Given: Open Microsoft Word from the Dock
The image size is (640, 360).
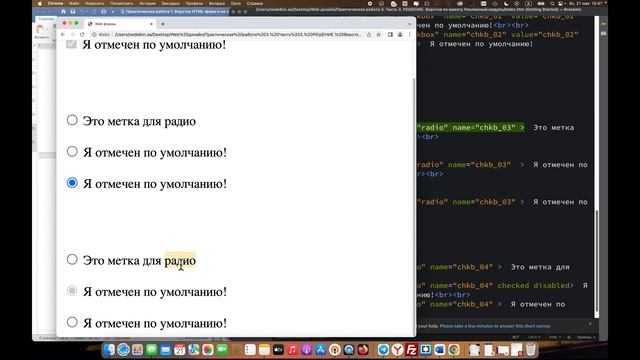Looking at the screenshot, I should click(x=440, y=350).
